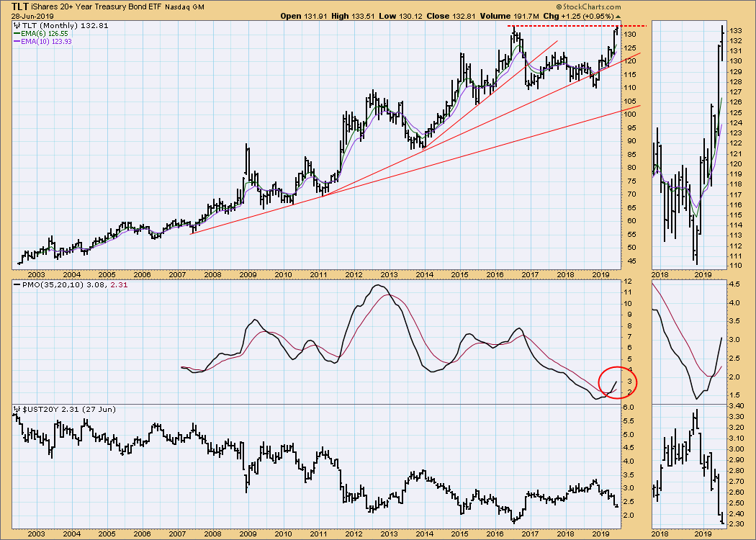Click the $UST20Y 2.31 (27 Jun) label

click(68, 410)
